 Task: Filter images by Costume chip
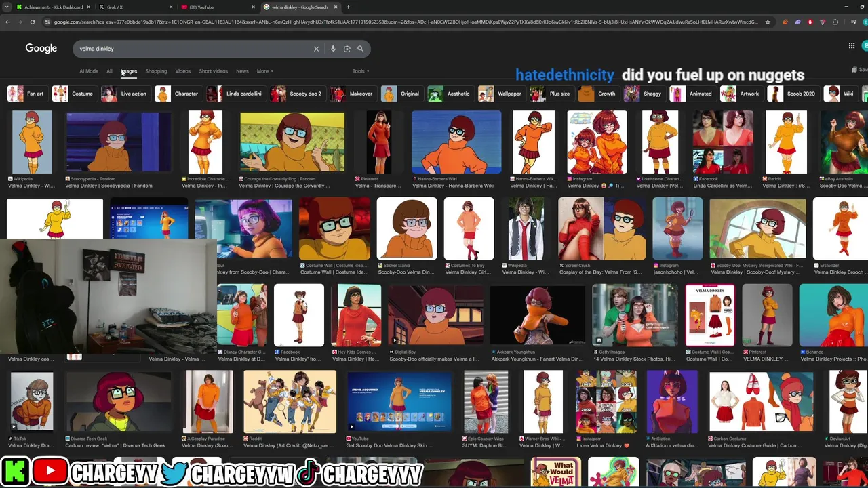[73, 94]
